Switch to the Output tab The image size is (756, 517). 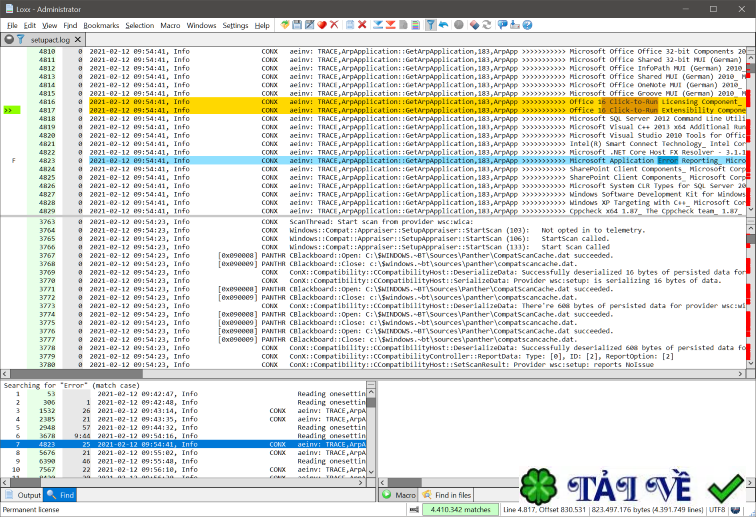click(x=23, y=494)
